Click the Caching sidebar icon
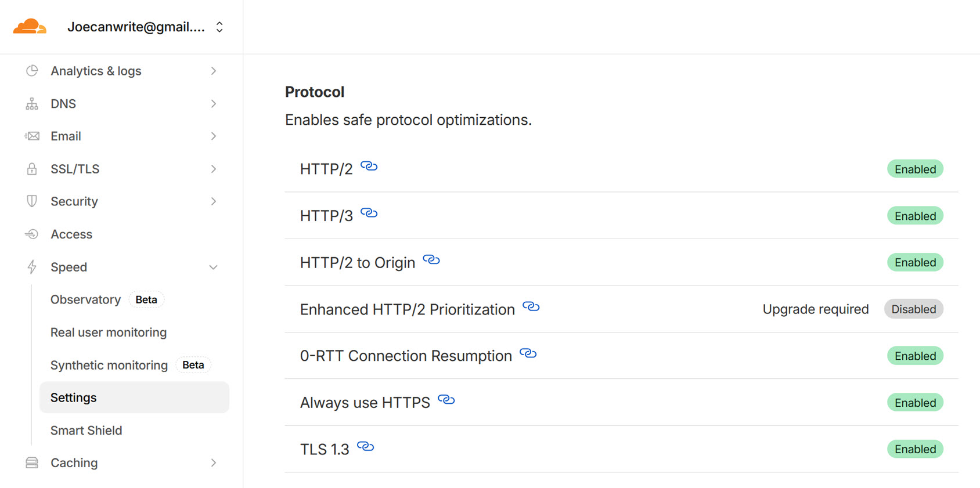The height and width of the screenshot is (488, 980). pos(31,462)
